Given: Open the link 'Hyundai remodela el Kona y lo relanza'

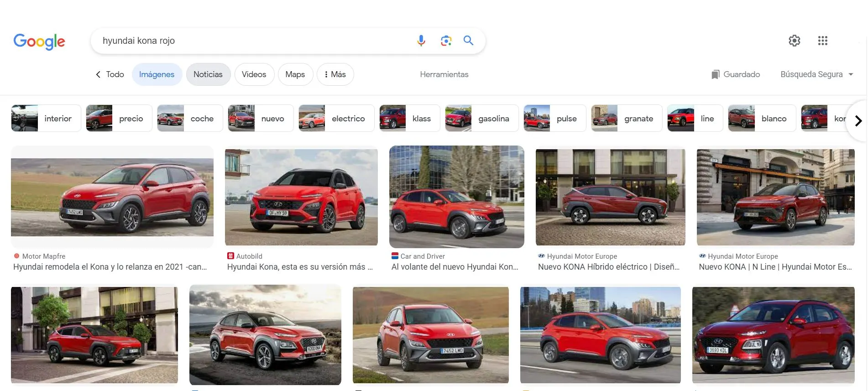Looking at the screenshot, I should coord(110,267).
